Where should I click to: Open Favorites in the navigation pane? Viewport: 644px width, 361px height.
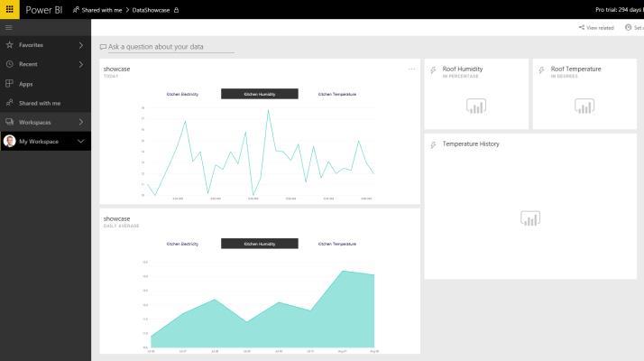point(46,45)
